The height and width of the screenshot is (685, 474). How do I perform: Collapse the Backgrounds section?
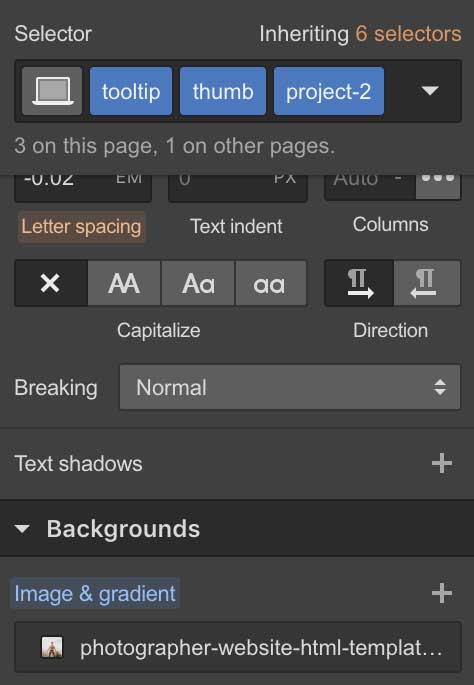[x=22, y=529]
